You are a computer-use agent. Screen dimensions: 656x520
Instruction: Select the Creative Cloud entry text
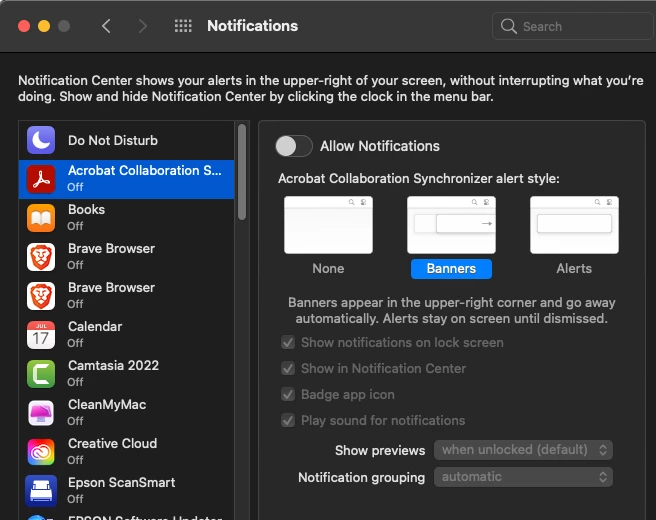[113, 443]
